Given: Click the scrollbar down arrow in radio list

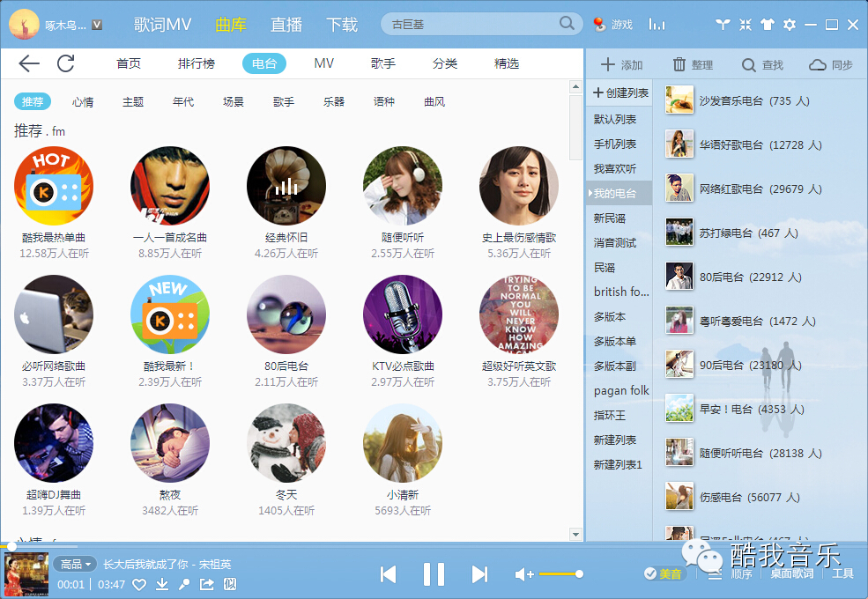Looking at the screenshot, I should (575, 534).
